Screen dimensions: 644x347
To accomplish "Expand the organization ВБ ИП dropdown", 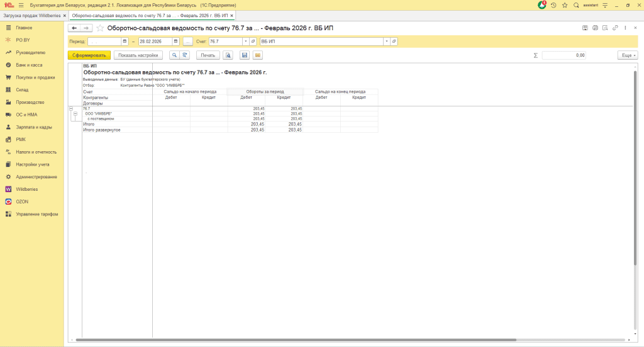I will tap(386, 42).
